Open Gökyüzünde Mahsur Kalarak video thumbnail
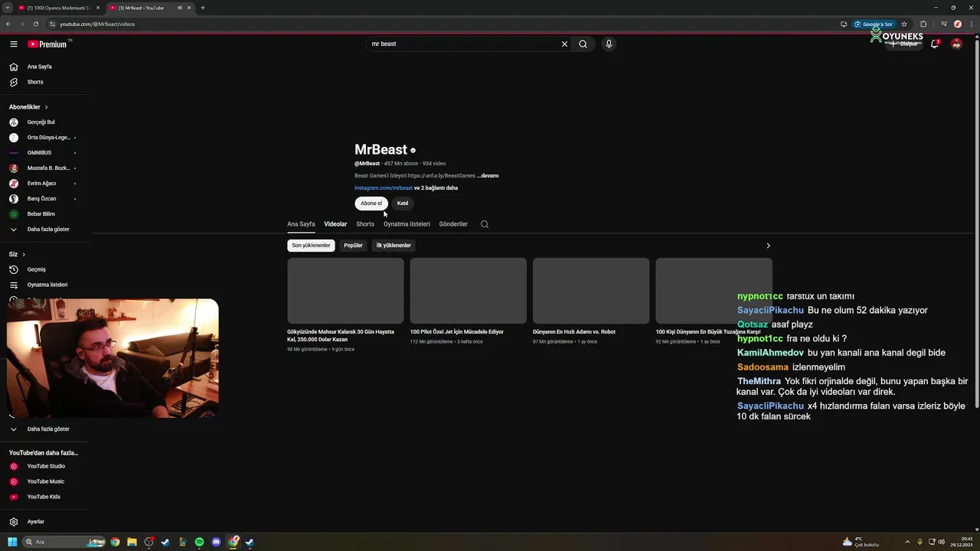 tap(345, 291)
